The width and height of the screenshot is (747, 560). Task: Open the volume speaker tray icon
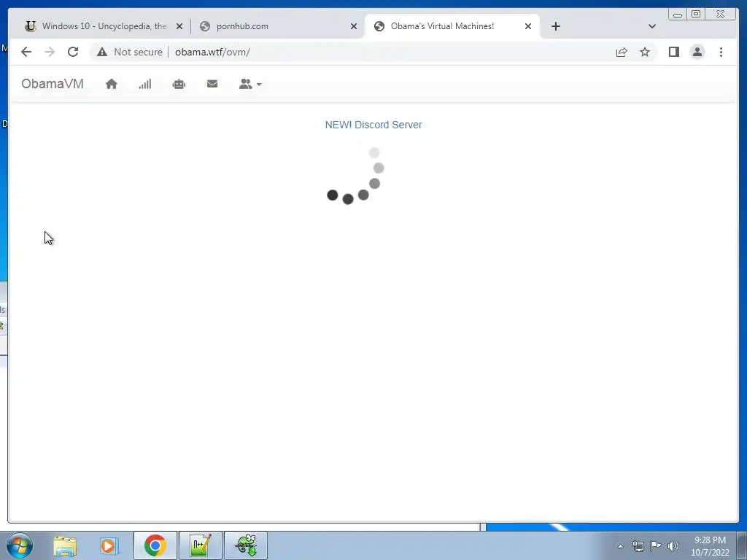673,546
